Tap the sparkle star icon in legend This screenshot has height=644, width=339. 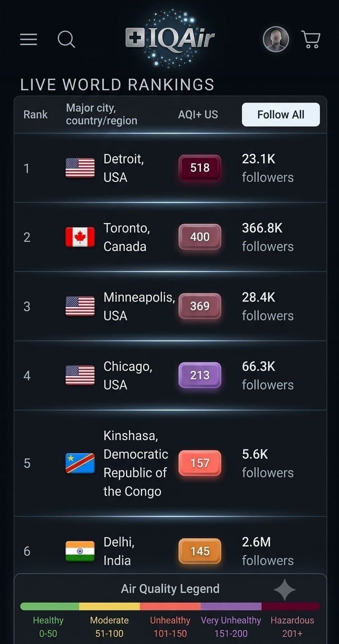tap(285, 590)
